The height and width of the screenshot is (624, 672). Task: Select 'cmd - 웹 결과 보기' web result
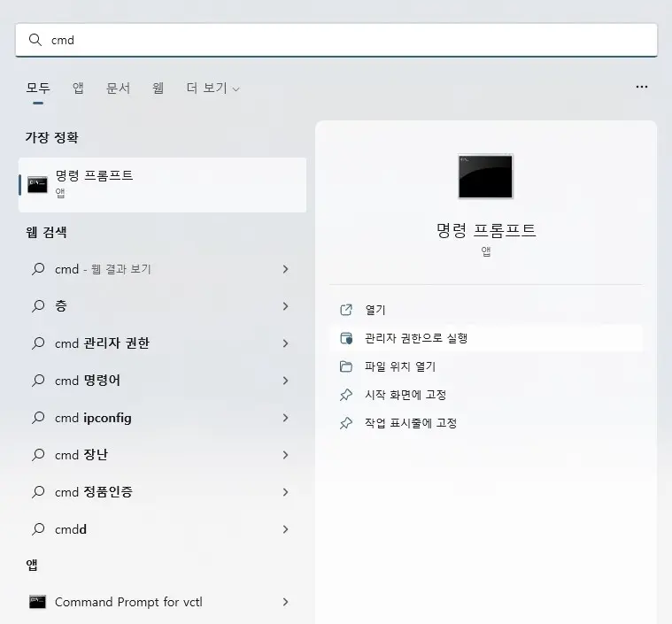coord(162,269)
